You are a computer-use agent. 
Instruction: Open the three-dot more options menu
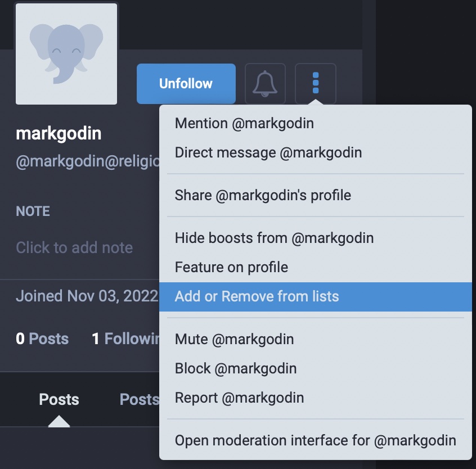point(316,83)
